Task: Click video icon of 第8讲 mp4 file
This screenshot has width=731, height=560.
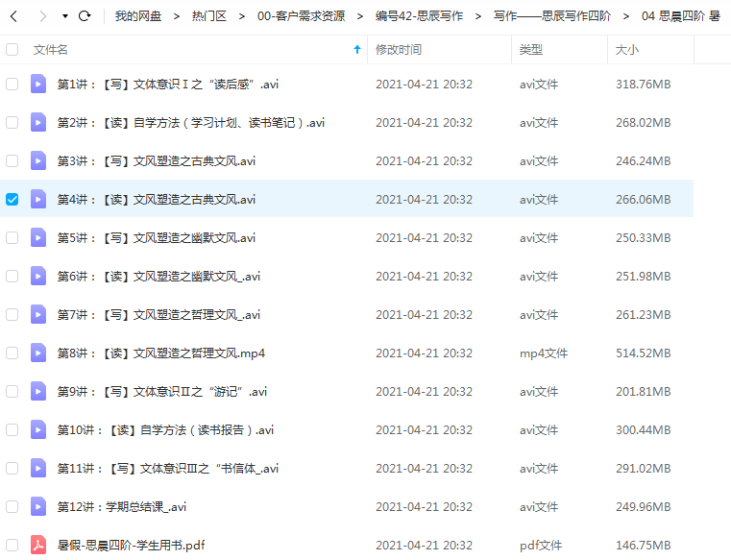Action: tap(38, 353)
